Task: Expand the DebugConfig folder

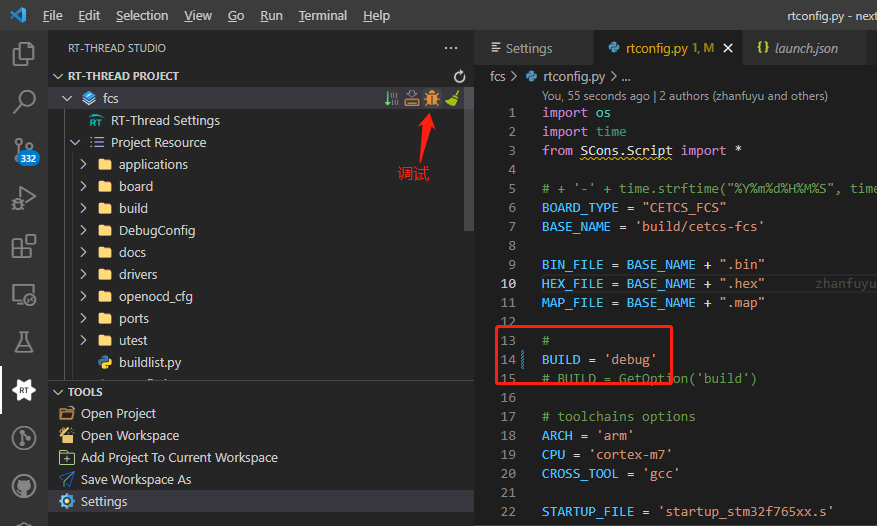Action: click(83, 231)
